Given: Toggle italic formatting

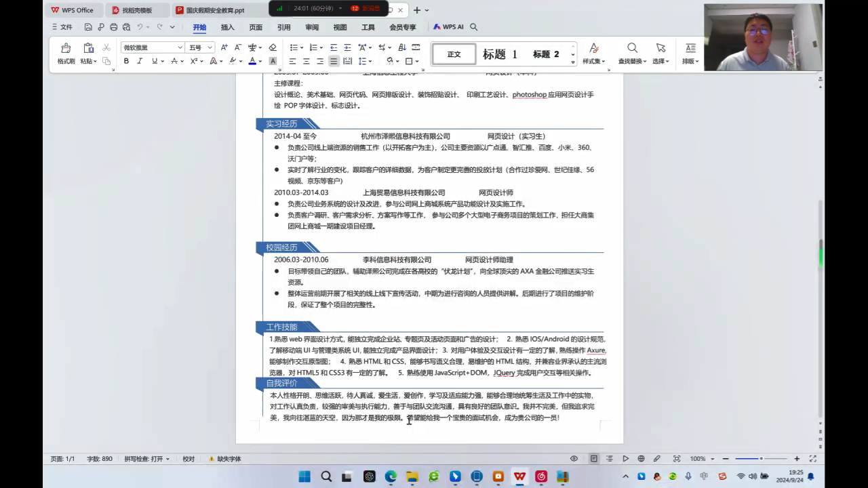Looking at the screenshot, I should point(140,61).
